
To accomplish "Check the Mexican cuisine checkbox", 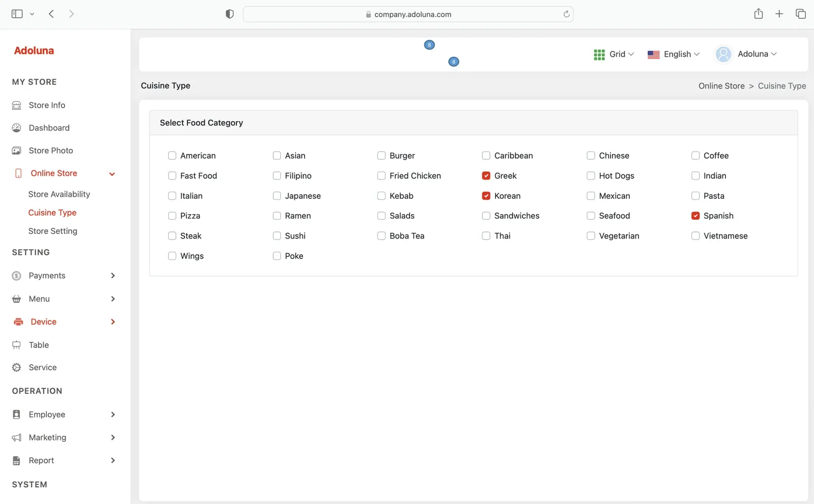I will click(591, 196).
